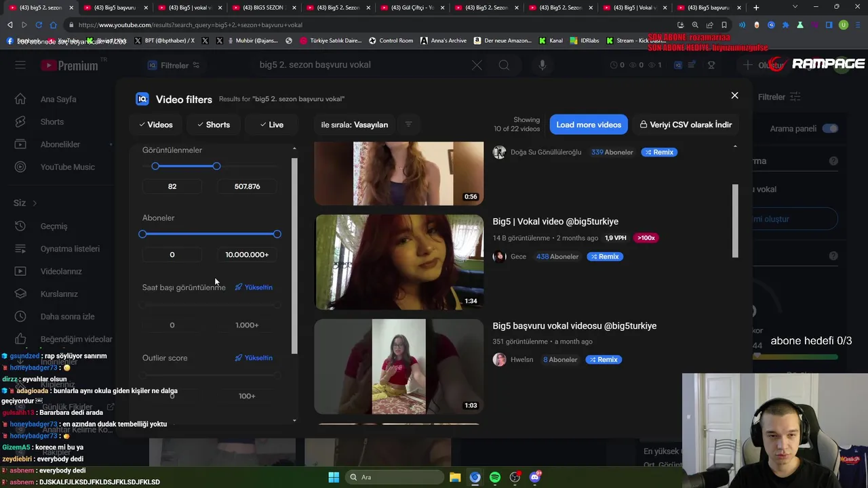Click the results list vertical scrollbar

point(735,220)
